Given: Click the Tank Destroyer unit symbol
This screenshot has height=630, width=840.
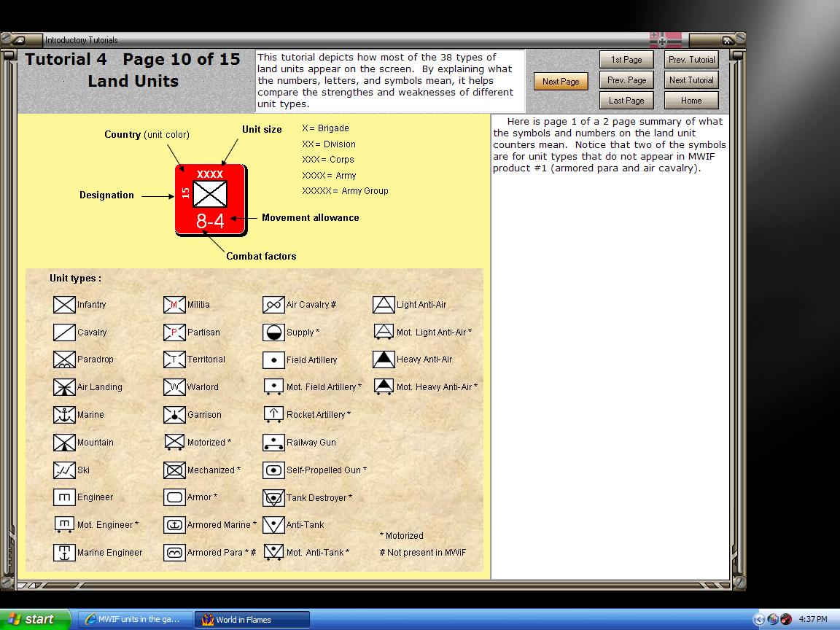Looking at the screenshot, I should pyautogui.click(x=273, y=498).
